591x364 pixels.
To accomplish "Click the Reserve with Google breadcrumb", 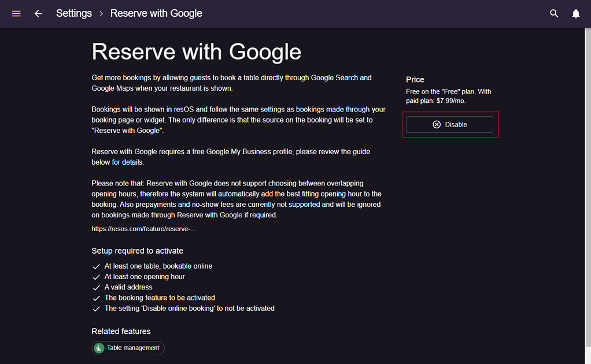I will 156,13.
